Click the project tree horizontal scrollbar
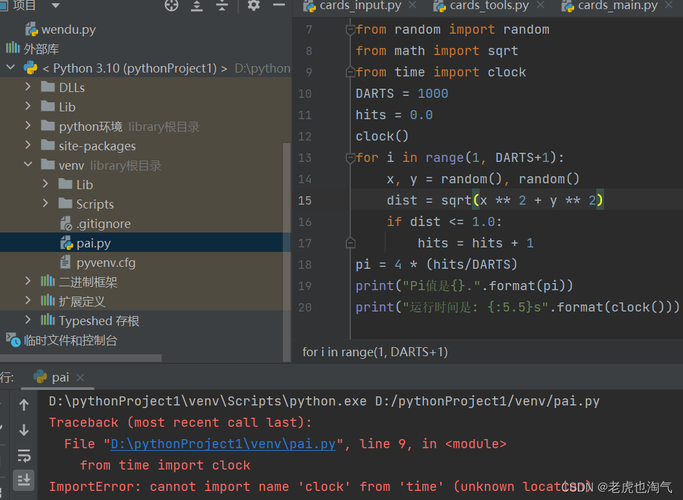This screenshot has width=683, height=500. pyautogui.click(x=81, y=358)
